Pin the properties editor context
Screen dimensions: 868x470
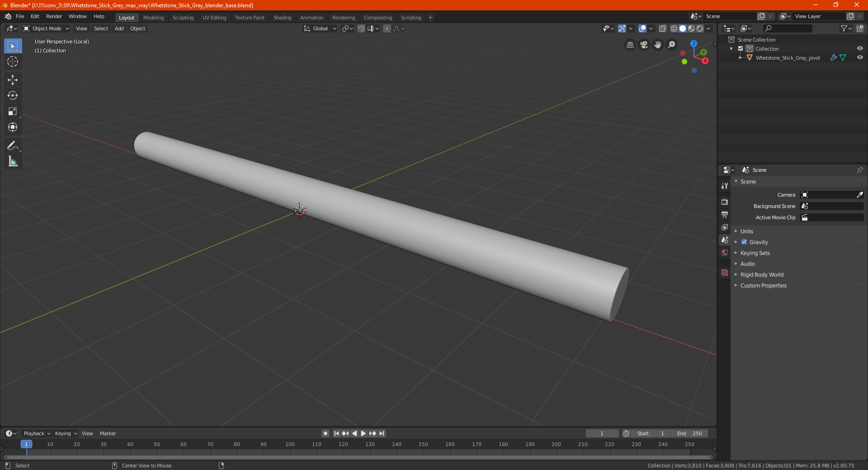[859, 170]
